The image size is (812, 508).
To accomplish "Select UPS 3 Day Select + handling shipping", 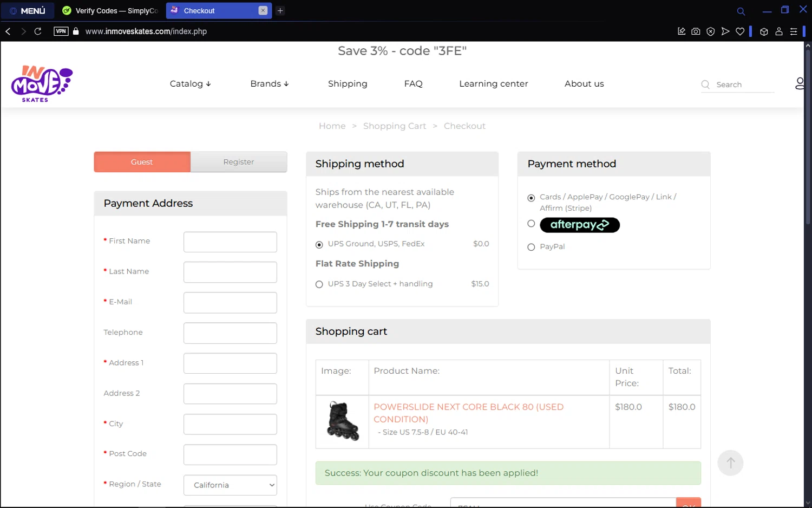I will coord(319,284).
